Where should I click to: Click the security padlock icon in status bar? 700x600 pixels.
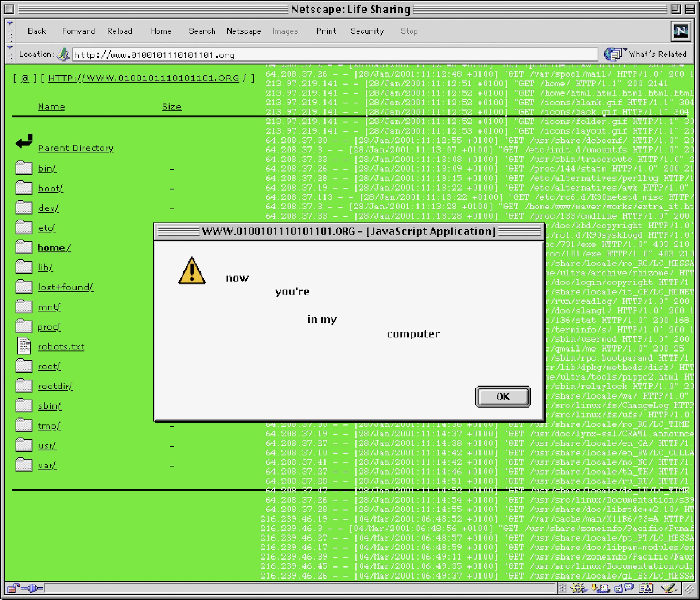(13, 588)
